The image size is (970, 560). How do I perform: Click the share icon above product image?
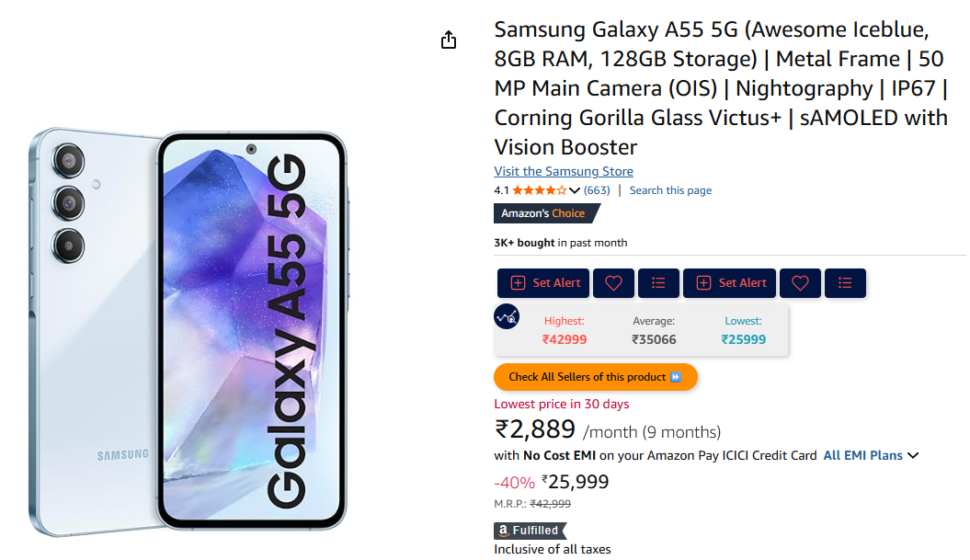click(x=449, y=40)
